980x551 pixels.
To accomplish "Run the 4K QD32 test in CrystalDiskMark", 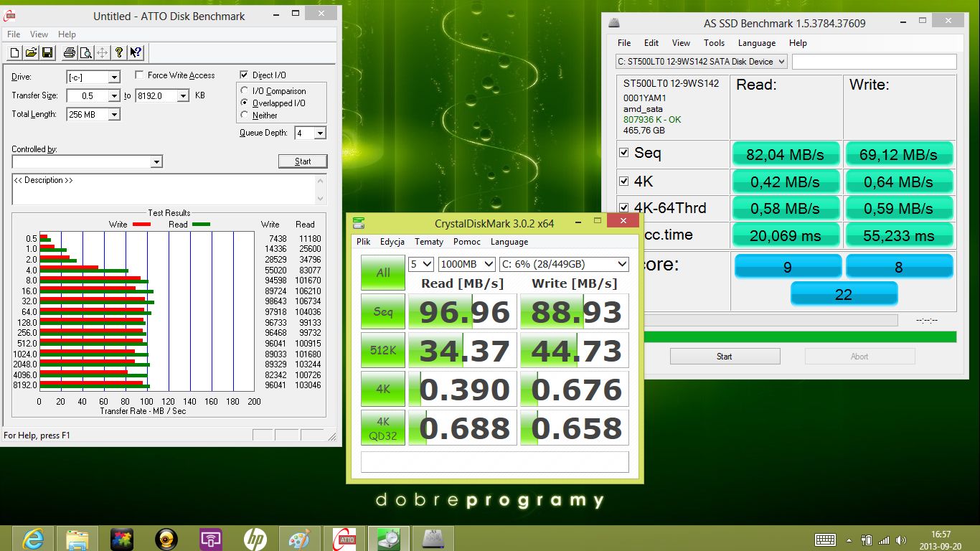I will [x=383, y=428].
